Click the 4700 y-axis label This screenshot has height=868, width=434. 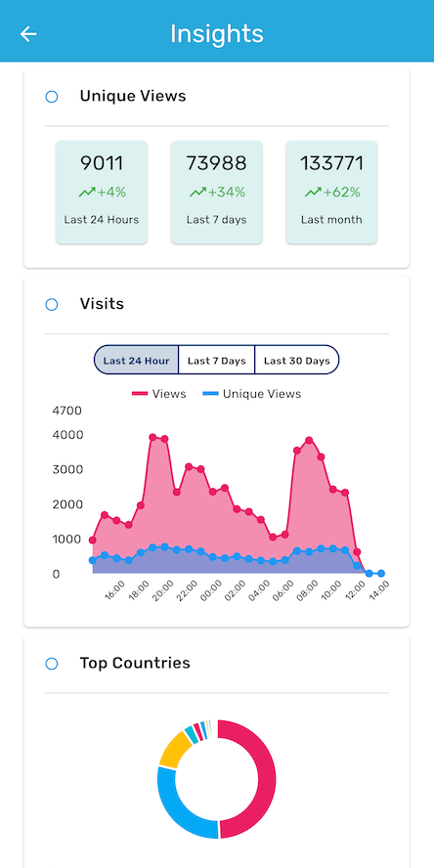[67, 411]
